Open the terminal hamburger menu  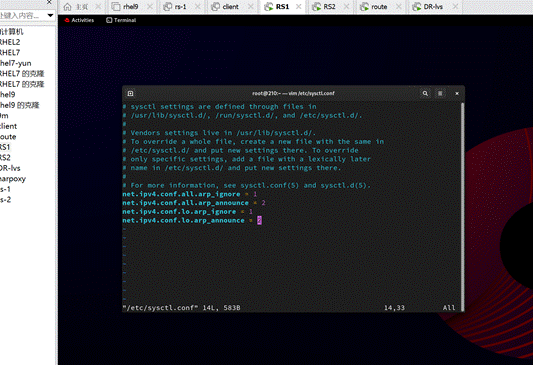[x=440, y=93]
